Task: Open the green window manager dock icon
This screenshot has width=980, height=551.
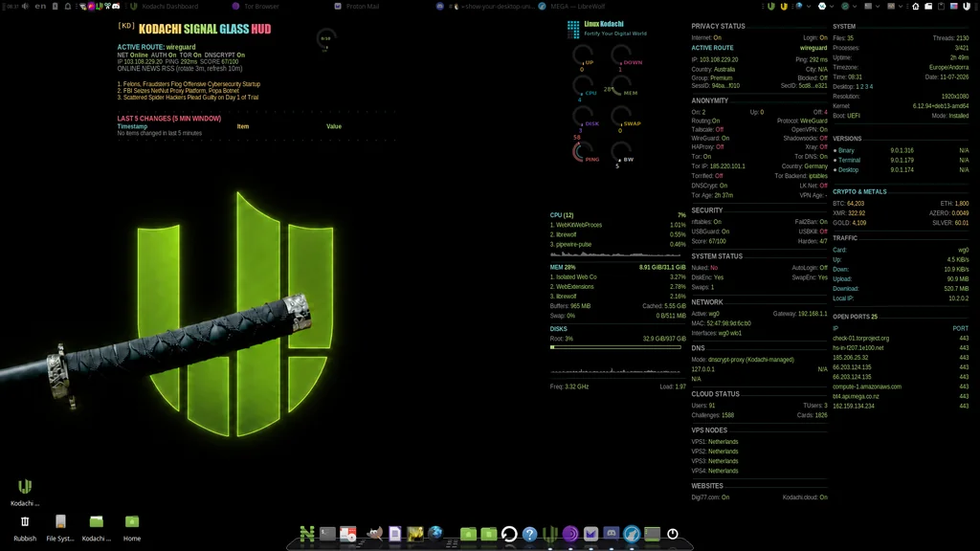Action: [x=652, y=534]
